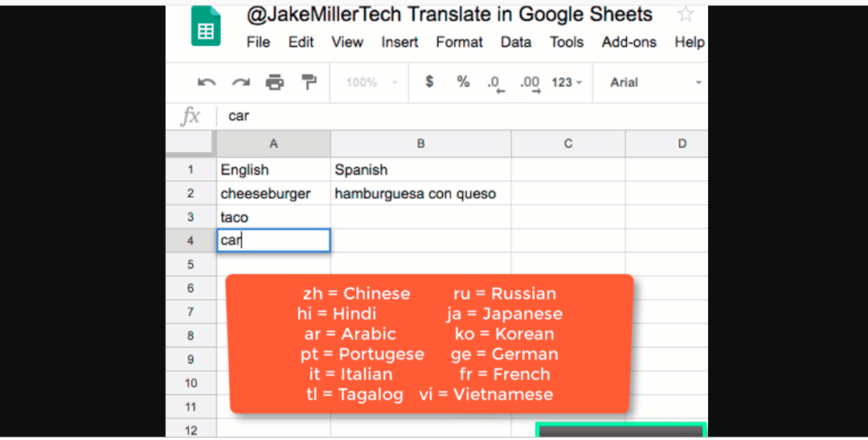Select the cell containing Spanish
The height and width of the screenshot is (440, 868).
(x=420, y=170)
